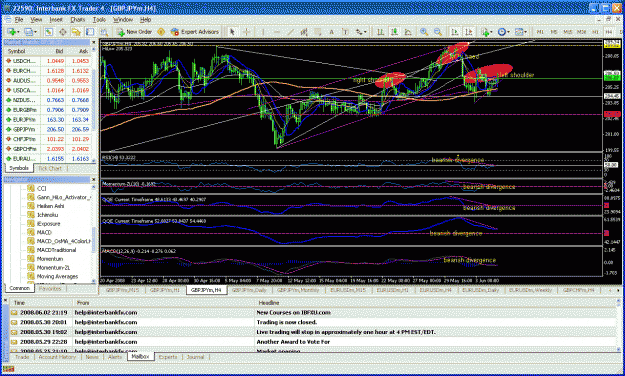Select Moving Averages indicator in Navigator
The height and width of the screenshot is (376, 625).
57,276
